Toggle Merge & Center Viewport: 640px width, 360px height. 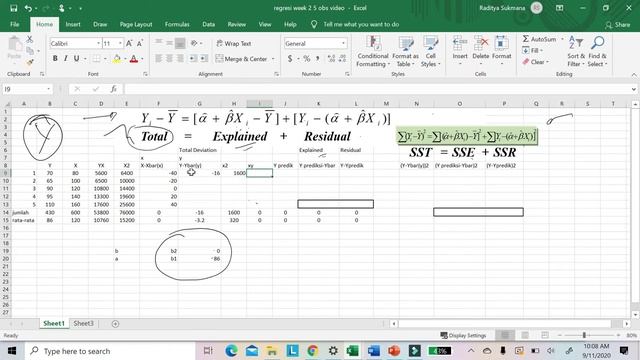tap(241, 59)
